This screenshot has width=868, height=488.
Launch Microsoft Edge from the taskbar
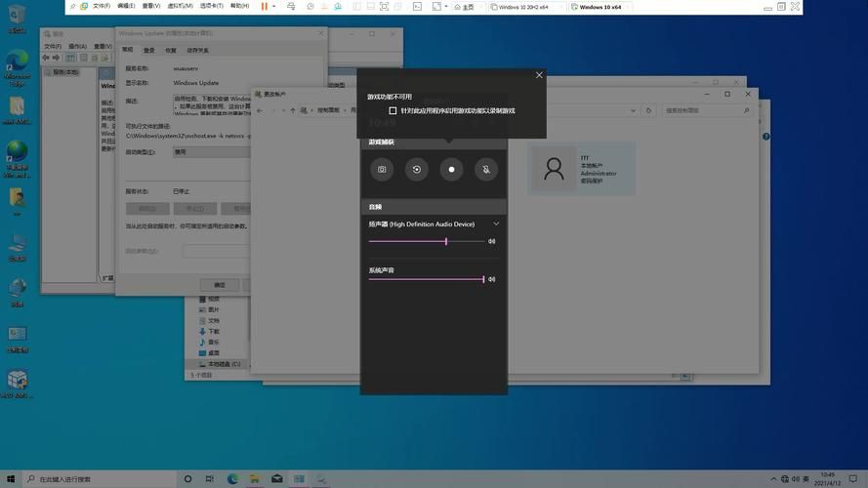232,479
